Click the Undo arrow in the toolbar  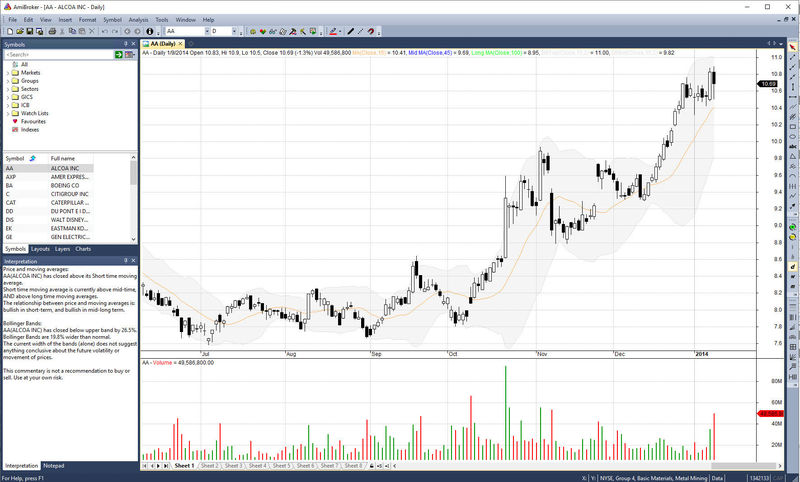coord(105,32)
